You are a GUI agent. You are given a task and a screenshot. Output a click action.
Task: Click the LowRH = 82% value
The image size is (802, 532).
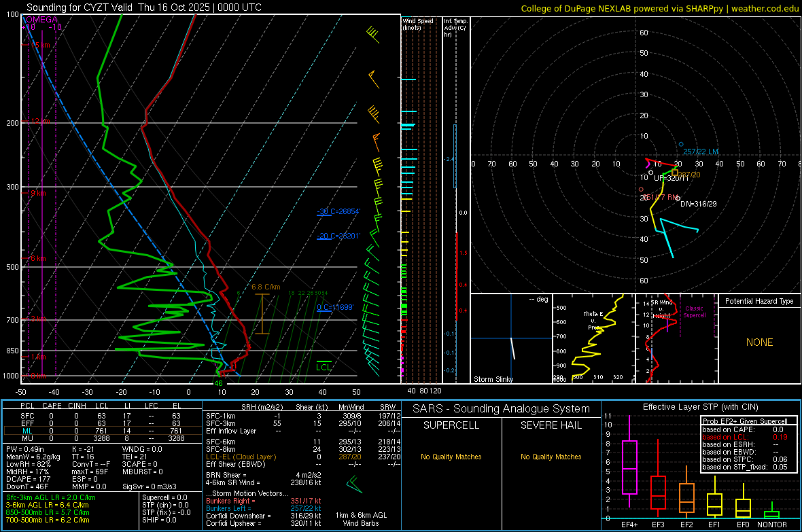point(28,464)
